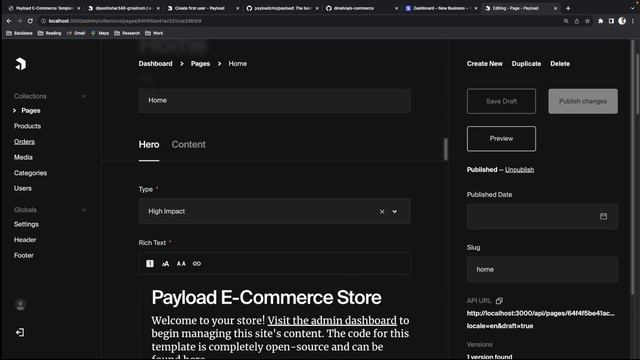The width and height of the screenshot is (640, 360).
Task: Click Pages in the breadcrumb
Action: (200, 64)
